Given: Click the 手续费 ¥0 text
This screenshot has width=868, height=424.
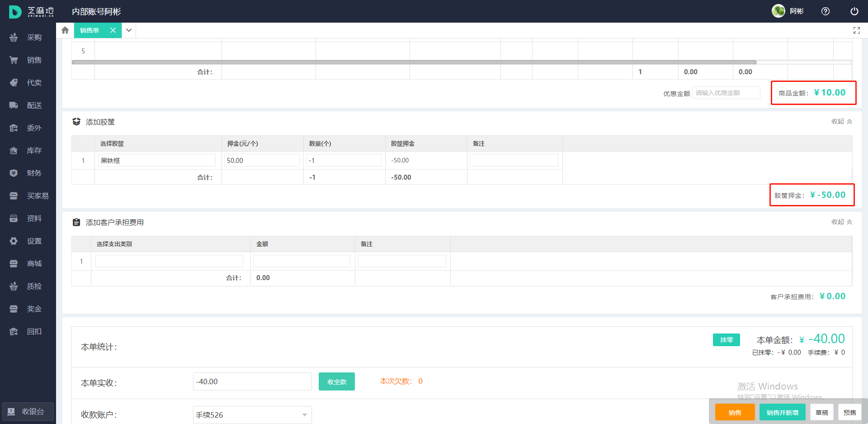Looking at the screenshot, I should (826, 353).
